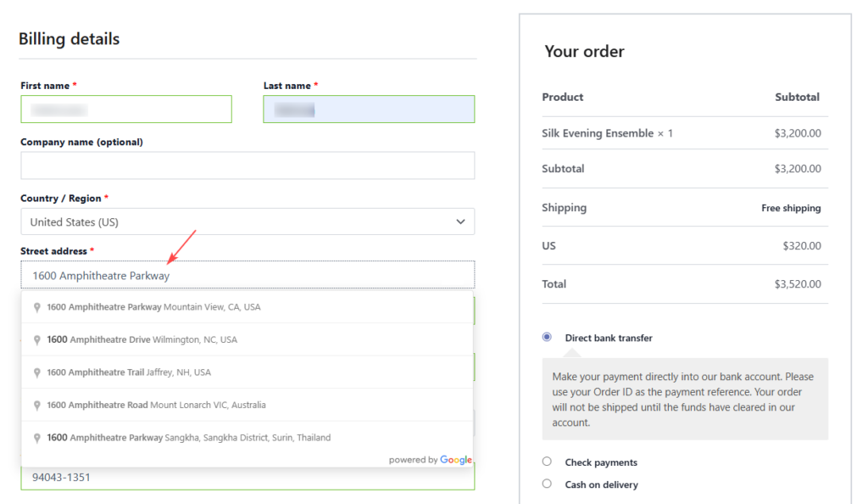Image resolution: width=868 pixels, height=504 pixels.
Task: Select Amphitheatre Parkway Sangkha, Thailand suggestion
Action: pyautogui.click(x=188, y=438)
